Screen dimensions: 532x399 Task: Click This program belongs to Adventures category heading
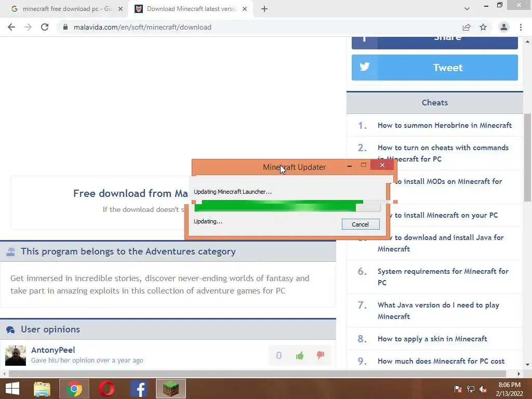click(x=128, y=251)
